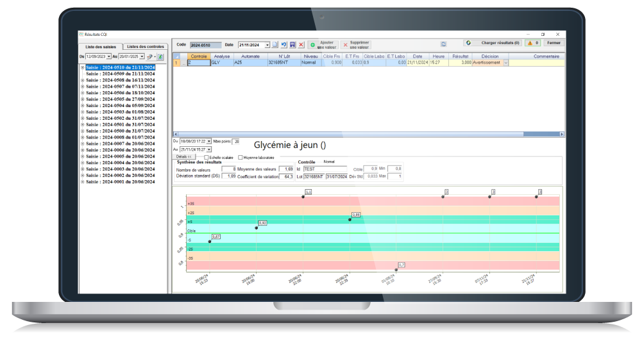Expand Saisie 2024-0508 du 16/11/2024 node
Screen dimensions: 644x341
82,80
